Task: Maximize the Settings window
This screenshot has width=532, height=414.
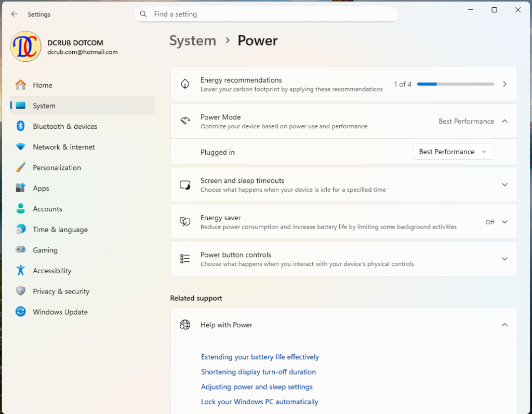Action: point(495,10)
